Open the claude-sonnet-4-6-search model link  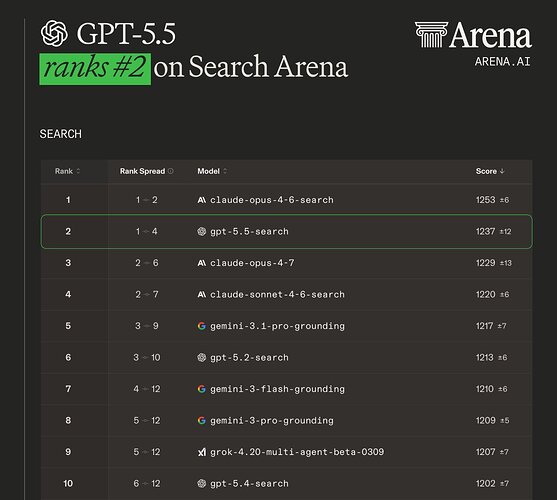[277, 295]
